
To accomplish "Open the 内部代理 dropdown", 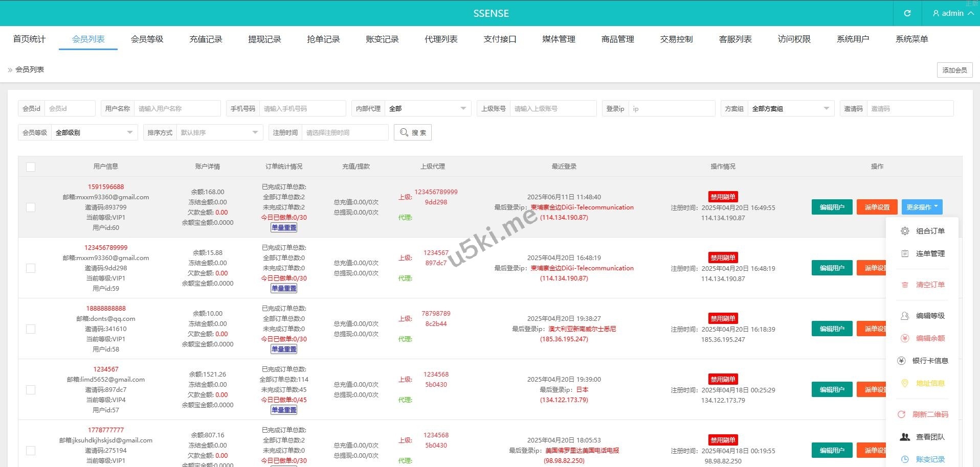I will point(427,108).
